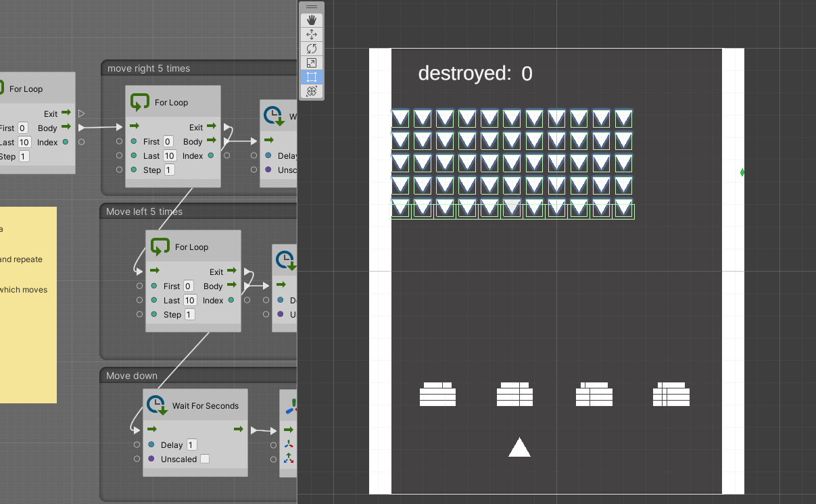Select the 'move right 5 times' group header
The width and height of the screenshot is (816, 504).
(198, 68)
